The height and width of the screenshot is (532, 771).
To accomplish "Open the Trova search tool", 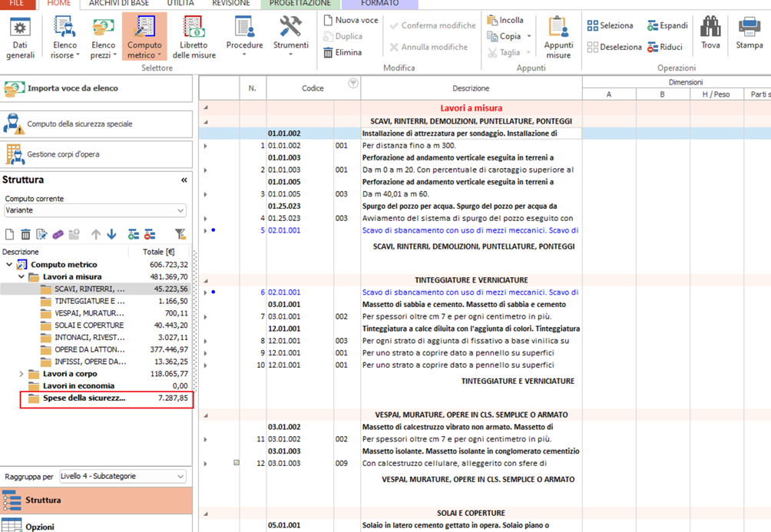I will tap(710, 34).
